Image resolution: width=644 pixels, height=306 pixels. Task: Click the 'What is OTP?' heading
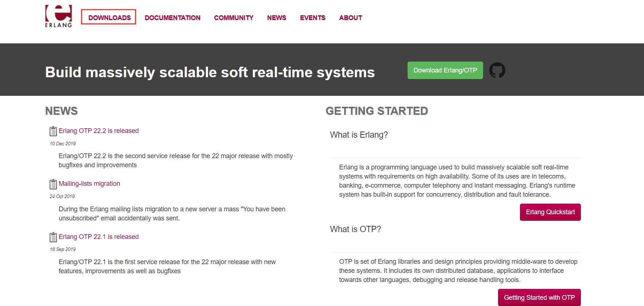(355, 229)
